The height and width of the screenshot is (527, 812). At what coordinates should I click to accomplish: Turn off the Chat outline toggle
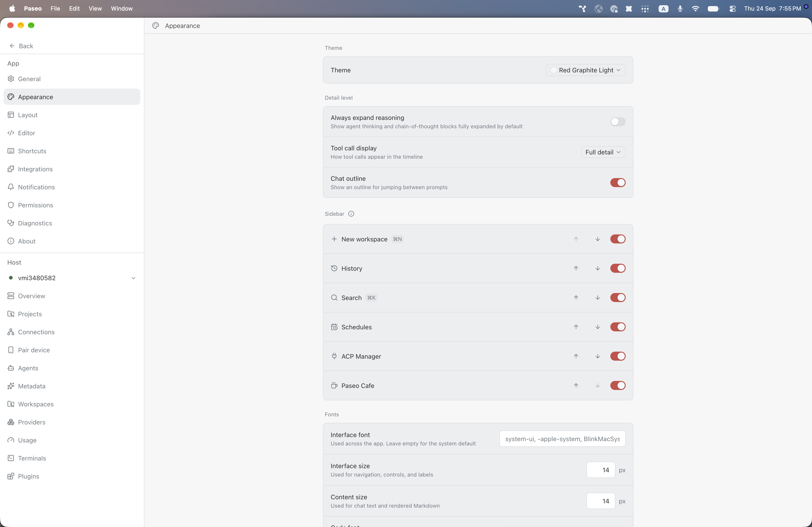(618, 183)
